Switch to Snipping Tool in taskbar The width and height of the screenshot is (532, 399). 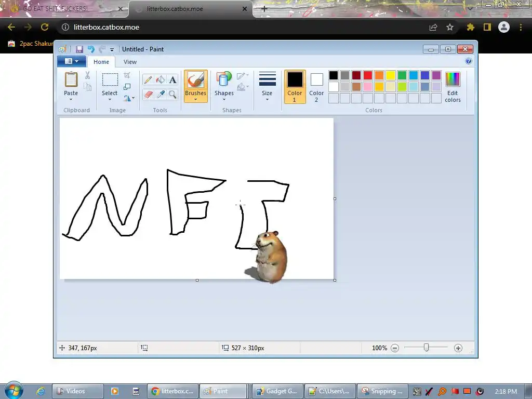382,391
